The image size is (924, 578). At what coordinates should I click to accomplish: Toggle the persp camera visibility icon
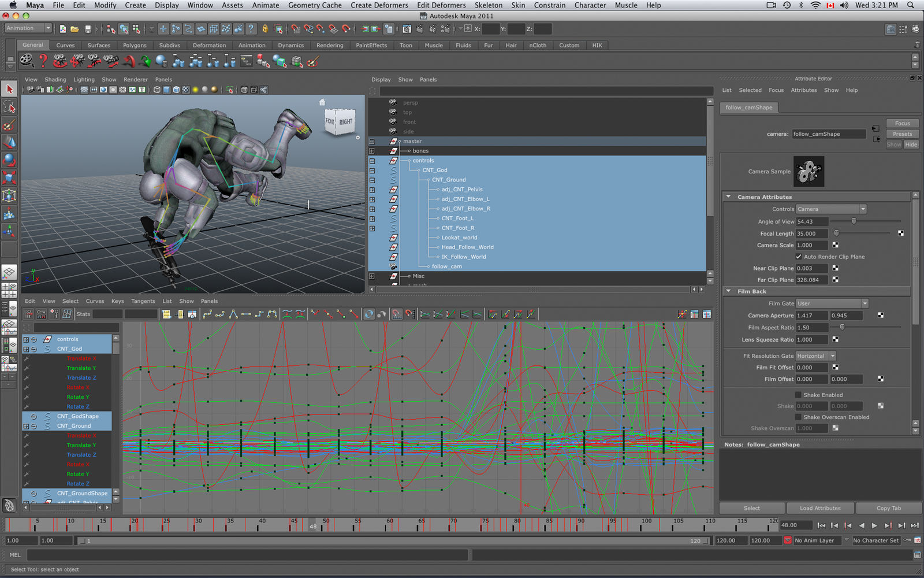tap(393, 102)
